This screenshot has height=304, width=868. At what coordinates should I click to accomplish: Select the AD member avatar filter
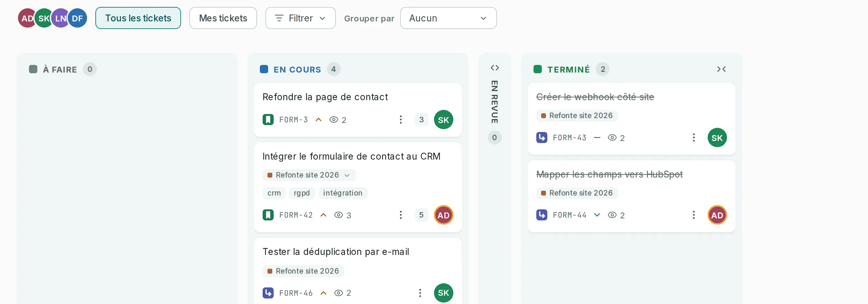(27, 18)
